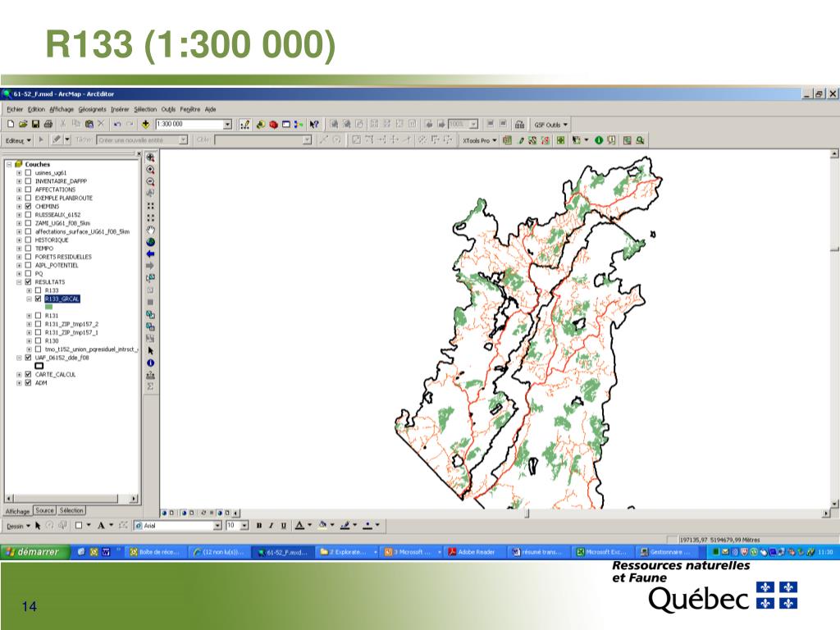Open the Editeur dropdown menu
Image resolution: width=840 pixels, height=630 pixels.
point(18,140)
